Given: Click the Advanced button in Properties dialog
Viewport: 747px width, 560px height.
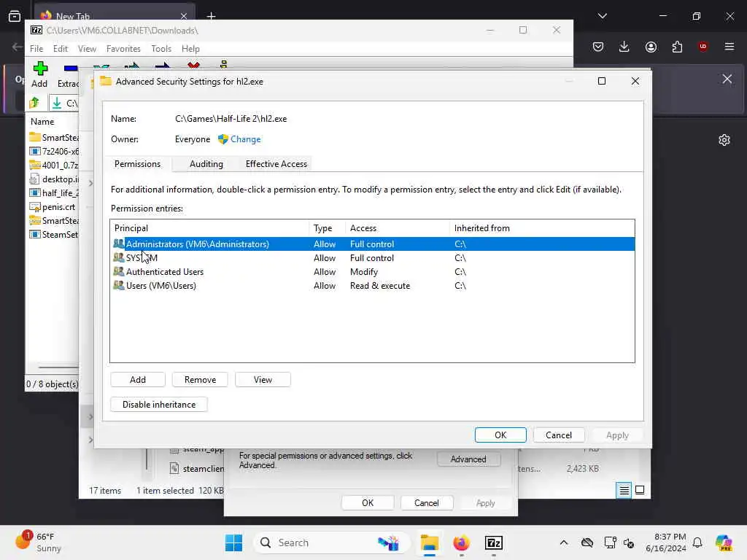Looking at the screenshot, I should [468, 459].
